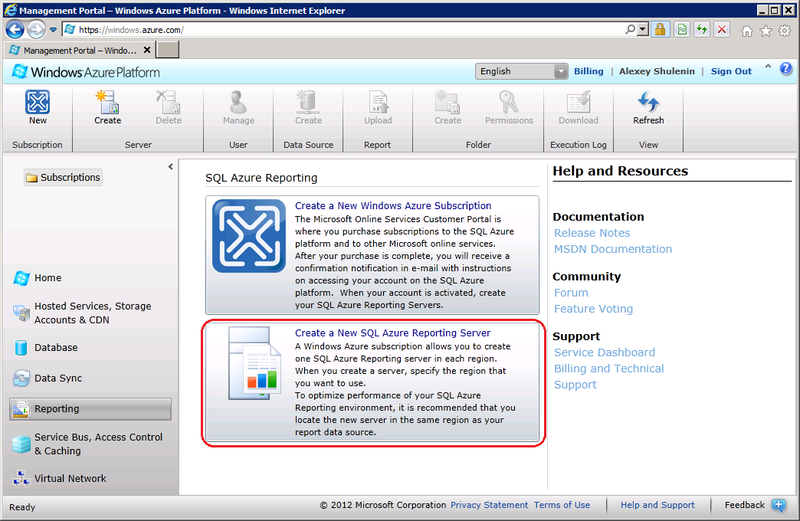The image size is (800, 521).
Task: Click the Billing link in header
Action: pos(588,71)
